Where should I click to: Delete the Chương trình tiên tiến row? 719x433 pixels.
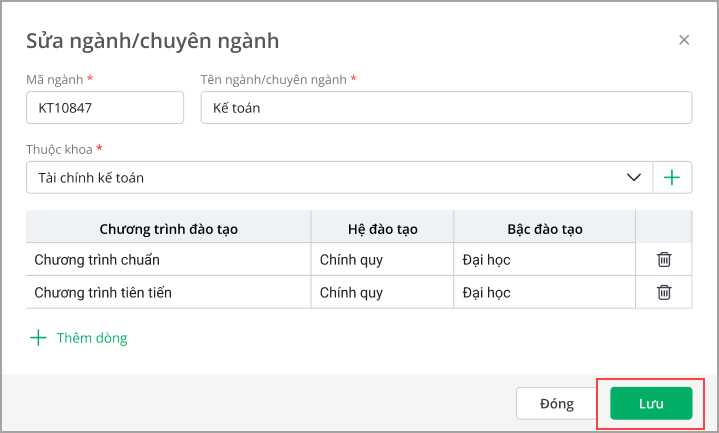tap(663, 293)
